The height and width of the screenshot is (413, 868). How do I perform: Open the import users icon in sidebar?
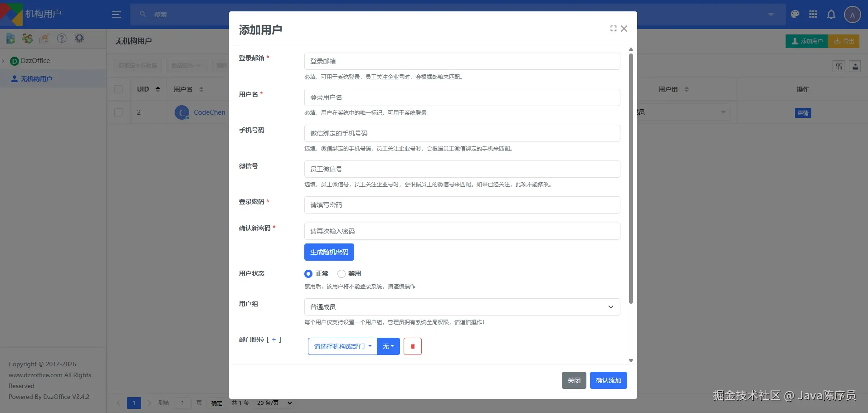coord(44,39)
